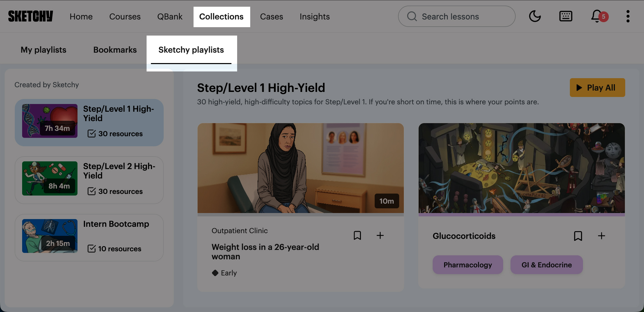Select the GI & Endocrine tag

click(x=546, y=265)
